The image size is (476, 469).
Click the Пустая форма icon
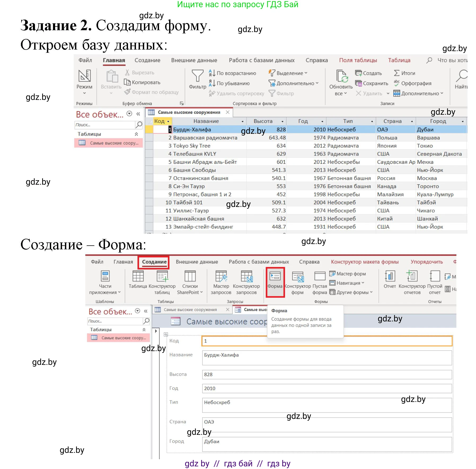(320, 277)
